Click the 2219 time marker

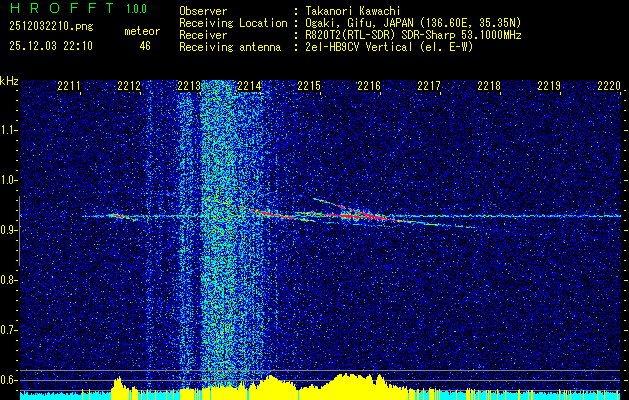pos(549,86)
